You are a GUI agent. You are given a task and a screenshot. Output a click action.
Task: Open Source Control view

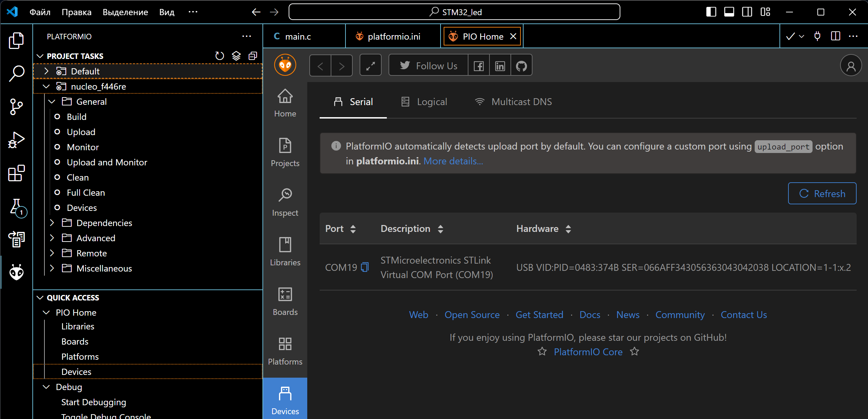pyautogui.click(x=16, y=107)
